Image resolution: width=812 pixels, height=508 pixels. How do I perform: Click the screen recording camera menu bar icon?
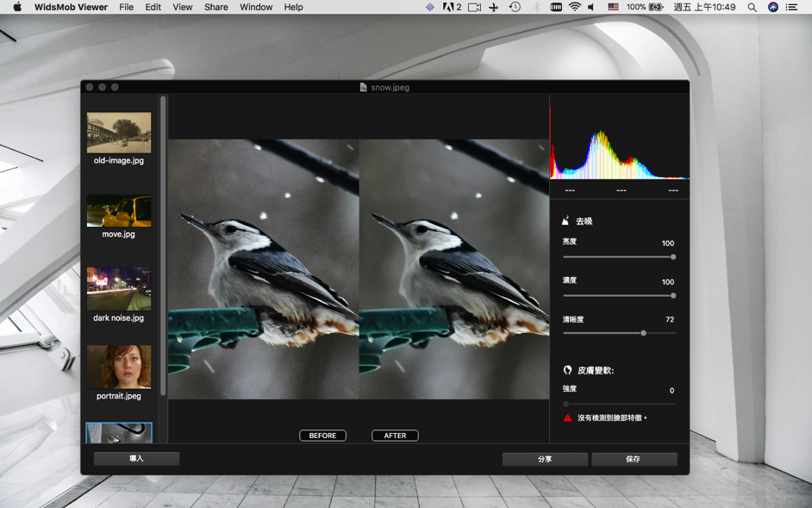point(474,7)
